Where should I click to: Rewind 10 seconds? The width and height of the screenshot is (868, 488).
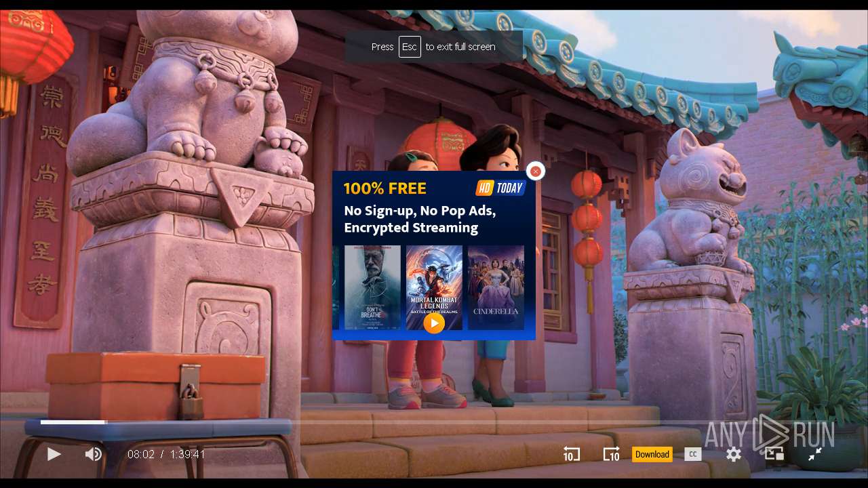coord(572,454)
